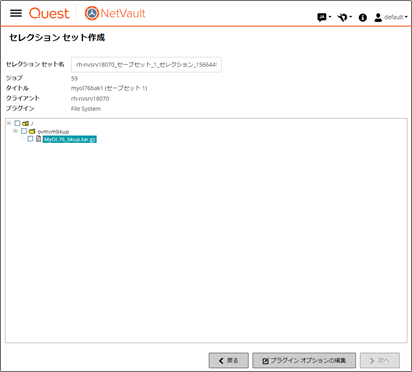The height and width of the screenshot is (372, 412).
Task: Click the 次へ next button
Action: point(380,360)
